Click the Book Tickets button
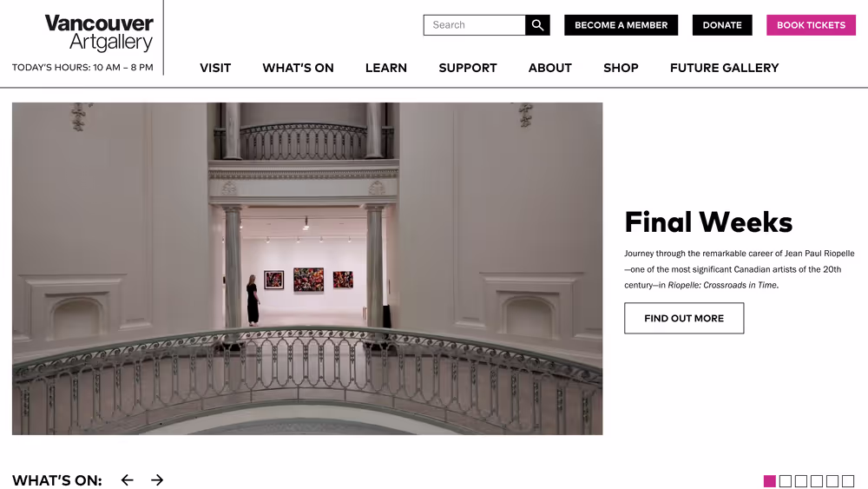Image resolution: width=868 pixels, height=489 pixels. click(x=811, y=25)
